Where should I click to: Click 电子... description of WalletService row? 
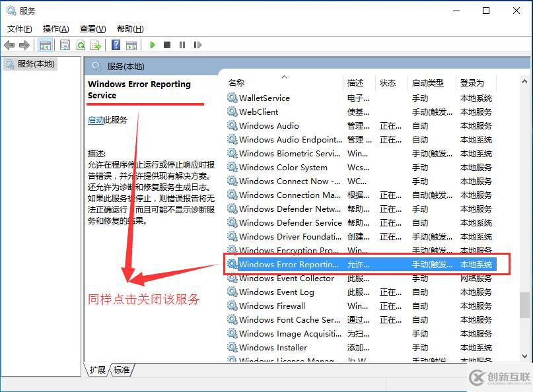point(358,98)
